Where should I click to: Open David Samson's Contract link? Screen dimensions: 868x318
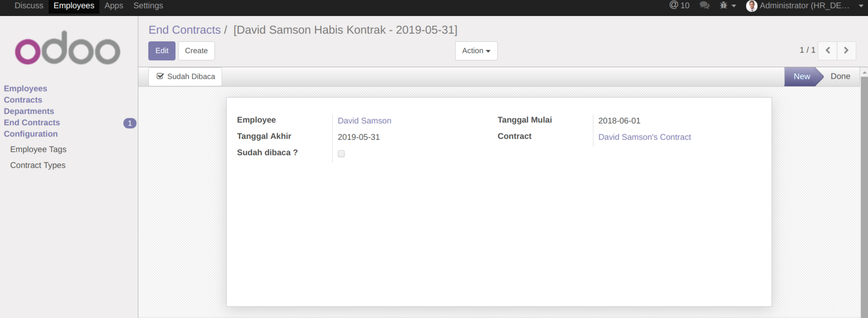pyautogui.click(x=645, y=137)
